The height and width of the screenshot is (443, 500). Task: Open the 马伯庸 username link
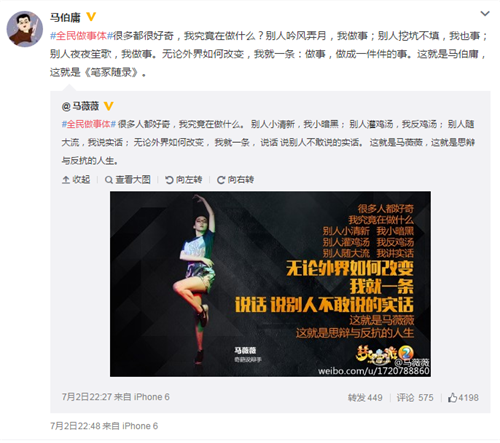click(65, 18)
